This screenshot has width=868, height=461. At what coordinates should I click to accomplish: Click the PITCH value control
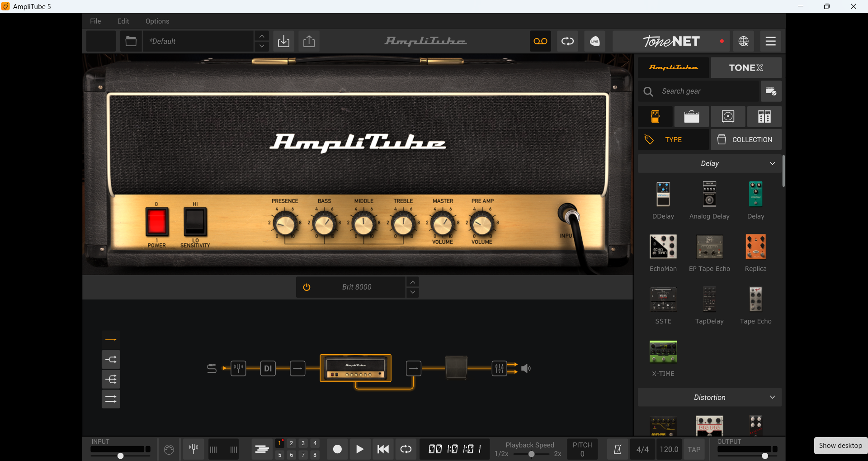point(582,449)
